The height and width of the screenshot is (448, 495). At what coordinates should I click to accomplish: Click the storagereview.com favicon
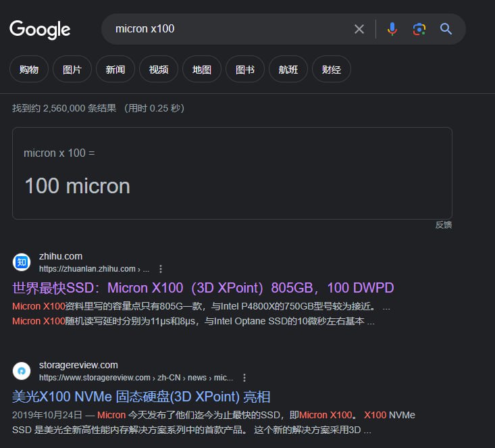tap(22, 371)
